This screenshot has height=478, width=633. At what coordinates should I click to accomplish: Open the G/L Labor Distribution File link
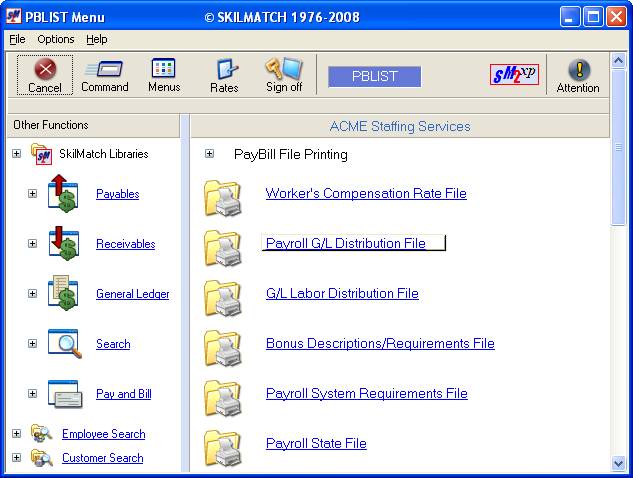pyautogui.click(x=342, y=294)
